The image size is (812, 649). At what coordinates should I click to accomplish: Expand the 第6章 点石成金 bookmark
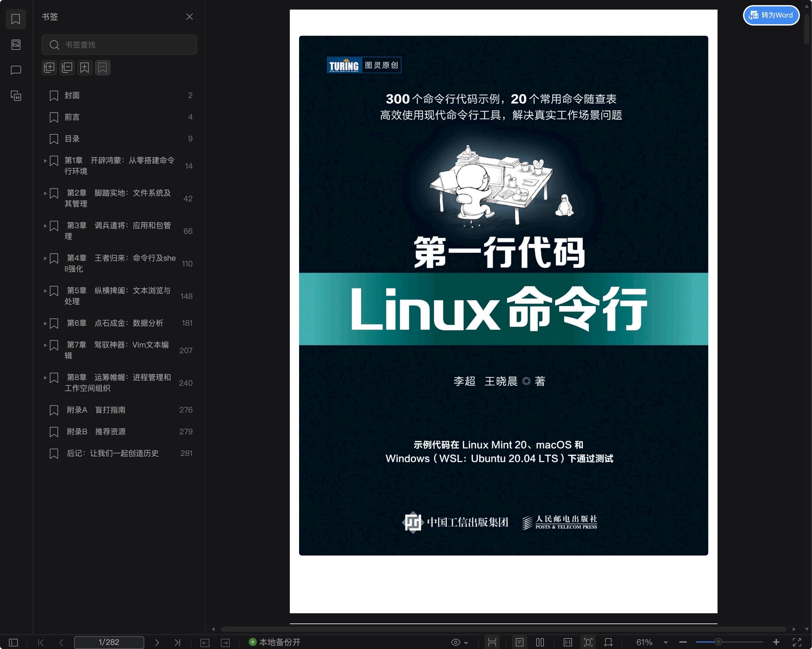pyautogui.click(x=45, y=323)
